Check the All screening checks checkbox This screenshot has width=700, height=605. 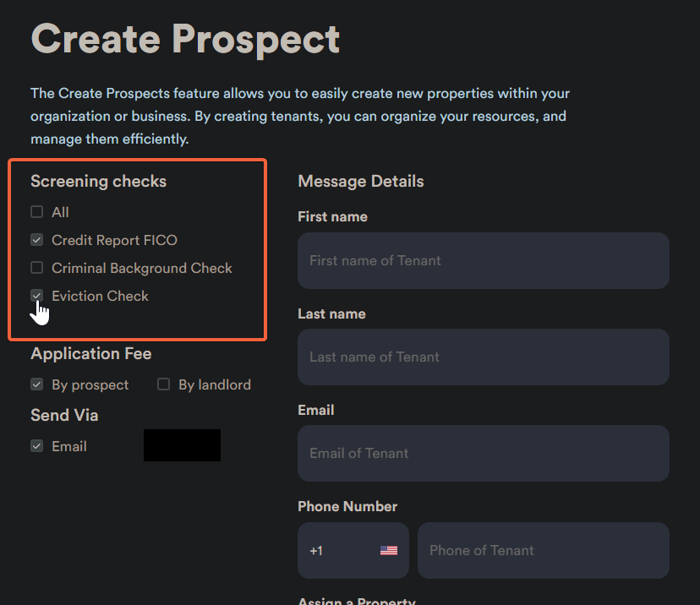click(36, 212)
